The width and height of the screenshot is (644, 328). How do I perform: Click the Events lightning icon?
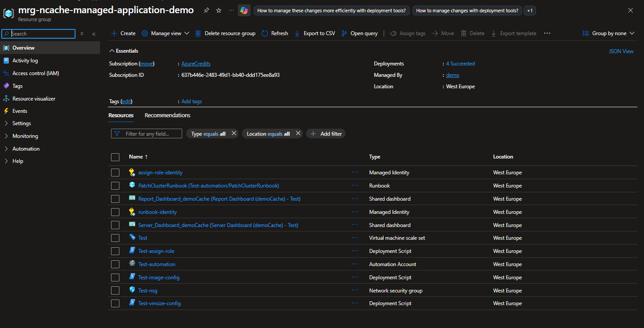click(x=6, y=111)
